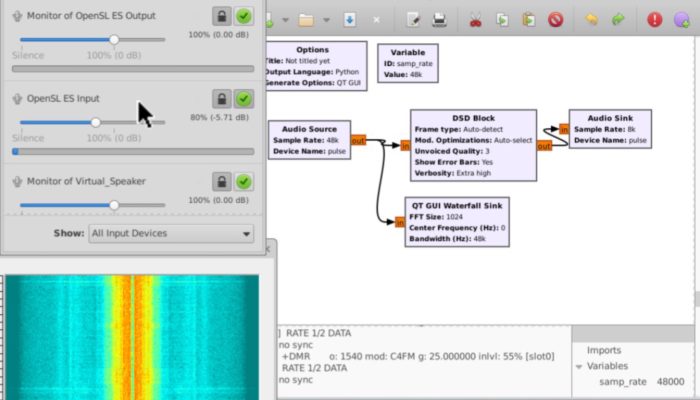Click the Audio Sink in port
This screenshot has width=700, height=400.
tap(564, 129)
